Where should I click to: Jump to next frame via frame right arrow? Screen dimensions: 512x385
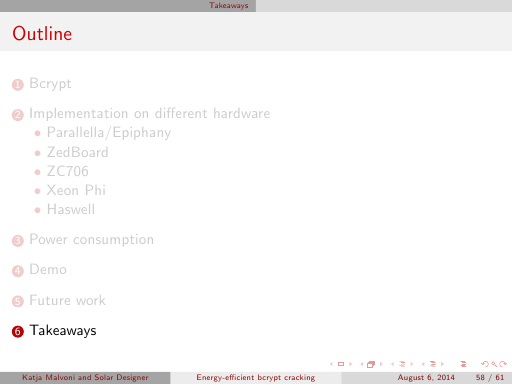tap(381, 364)
